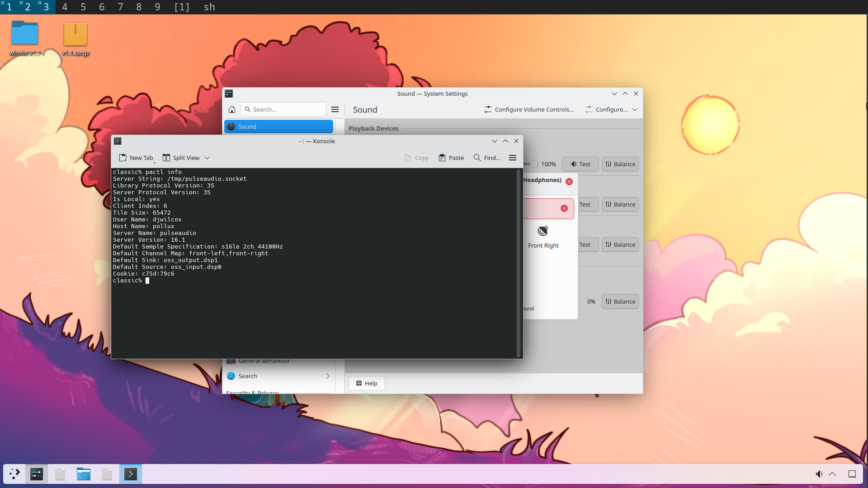Paste clipboard into Konsole terminal
The height and width of the screenshot is (488, 868).
(x=451, y=158)
